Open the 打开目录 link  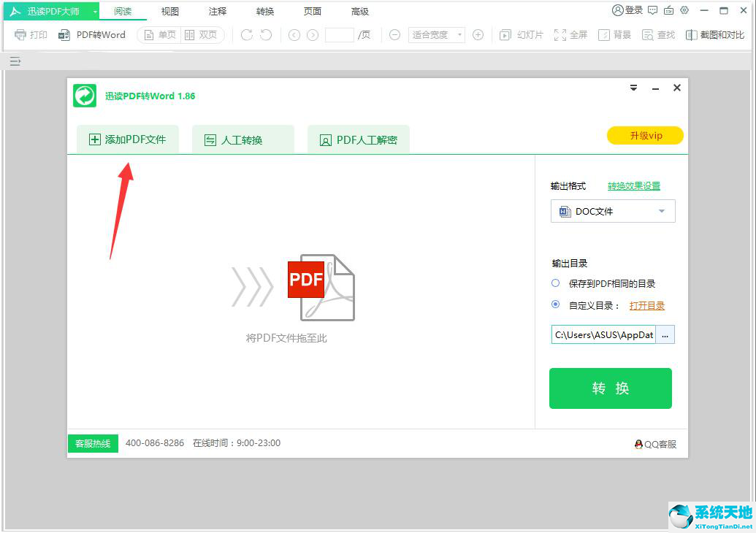647,305
